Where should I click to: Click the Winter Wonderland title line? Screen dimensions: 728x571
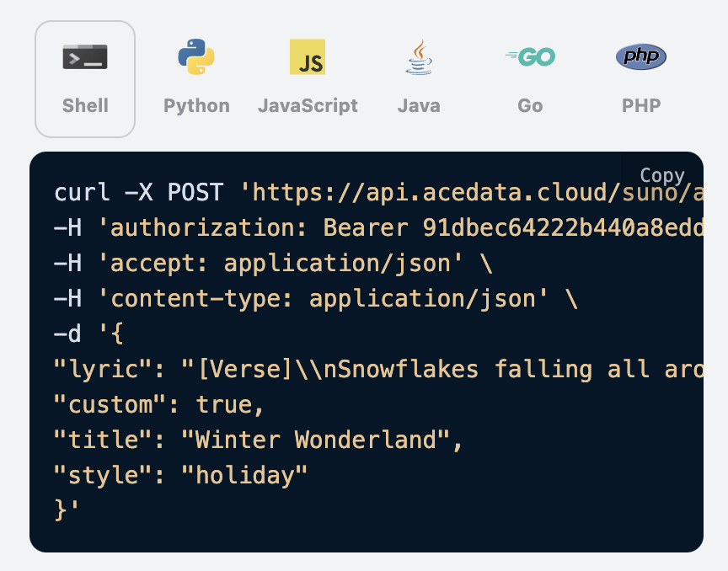click(x=258, y=440)
